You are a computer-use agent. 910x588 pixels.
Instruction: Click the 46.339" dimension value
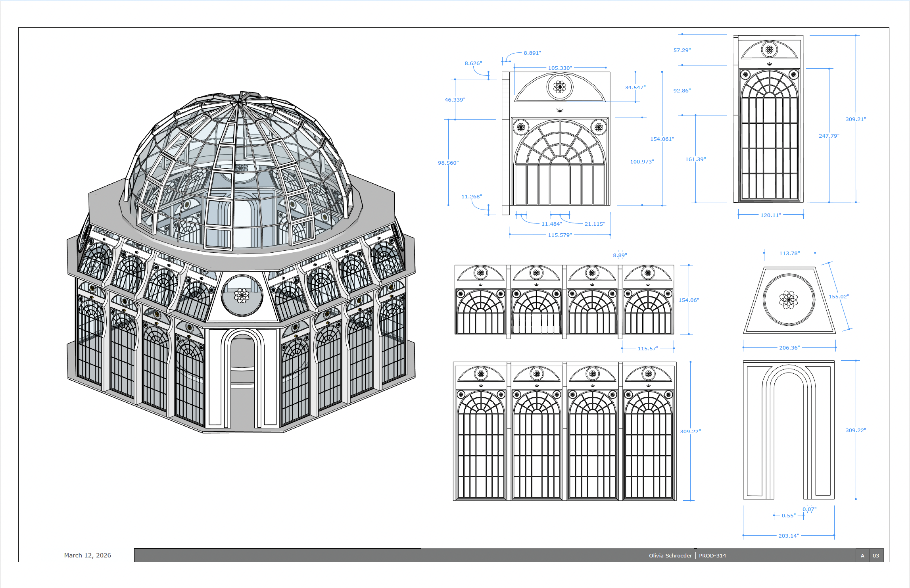(x=455, y=100)
